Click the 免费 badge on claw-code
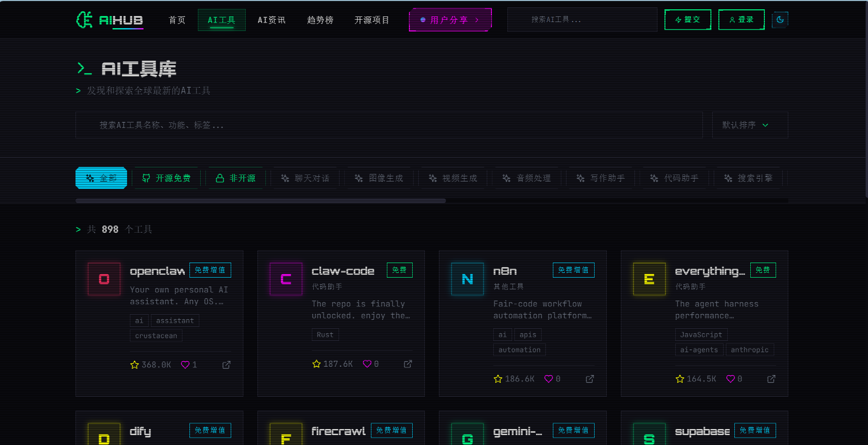 [x=400, y=270]
